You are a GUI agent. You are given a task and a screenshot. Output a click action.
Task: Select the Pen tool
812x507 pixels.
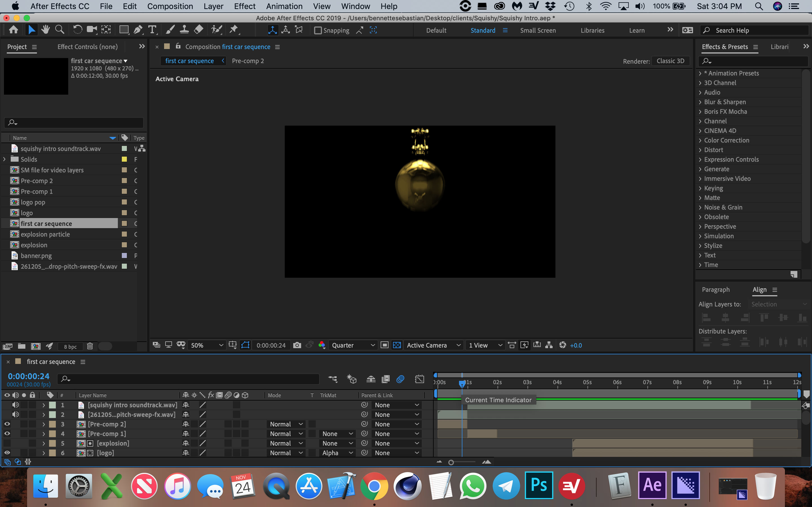click(x=138, y=30)
